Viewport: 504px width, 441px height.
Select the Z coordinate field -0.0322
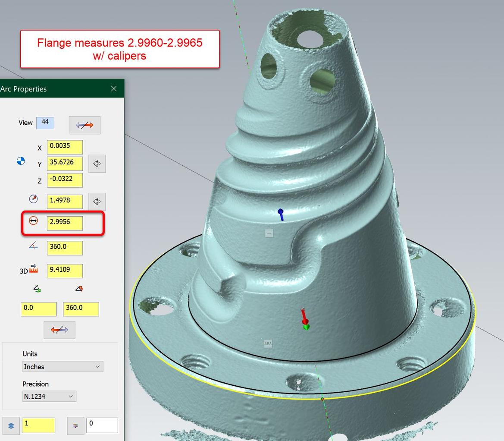point(65,180)
